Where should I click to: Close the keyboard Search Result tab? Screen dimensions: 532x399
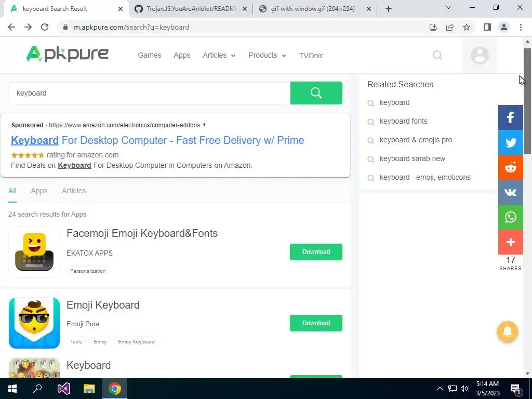click(x=121, y=9)
